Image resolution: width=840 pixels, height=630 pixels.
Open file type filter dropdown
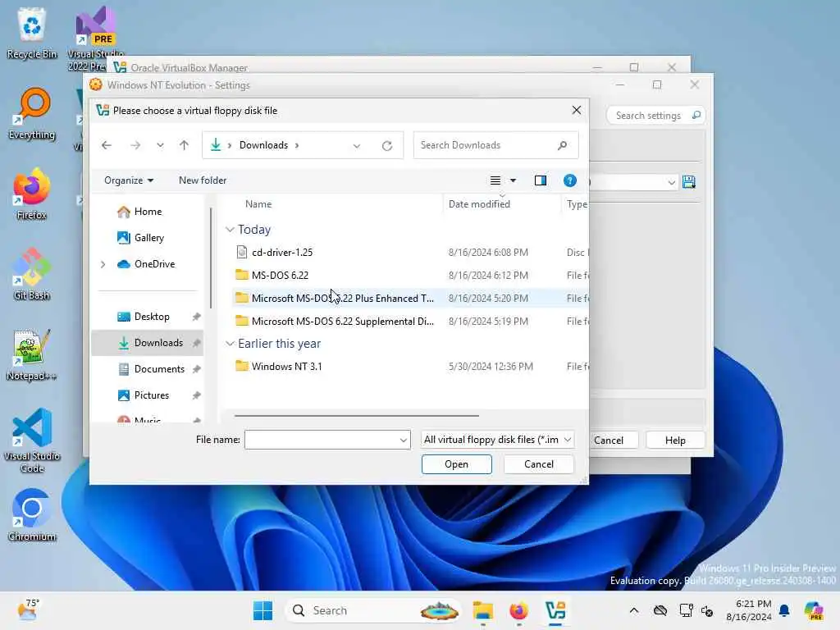point(498,440)
